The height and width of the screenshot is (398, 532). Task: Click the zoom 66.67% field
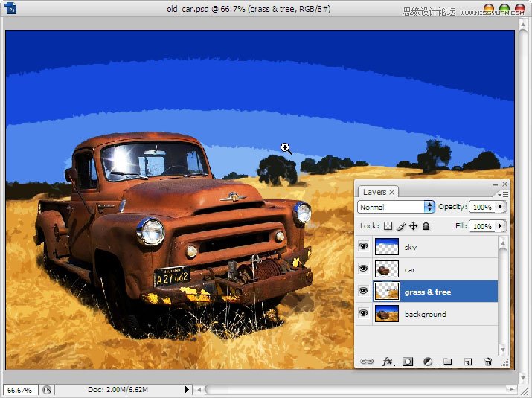pyautogui.click(x=20, y=390)
